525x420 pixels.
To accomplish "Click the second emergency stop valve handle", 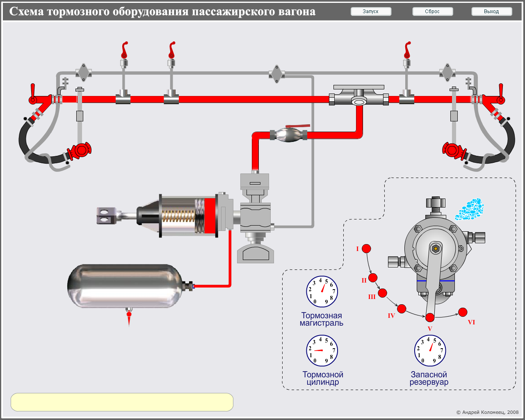I will coord(171,50).
